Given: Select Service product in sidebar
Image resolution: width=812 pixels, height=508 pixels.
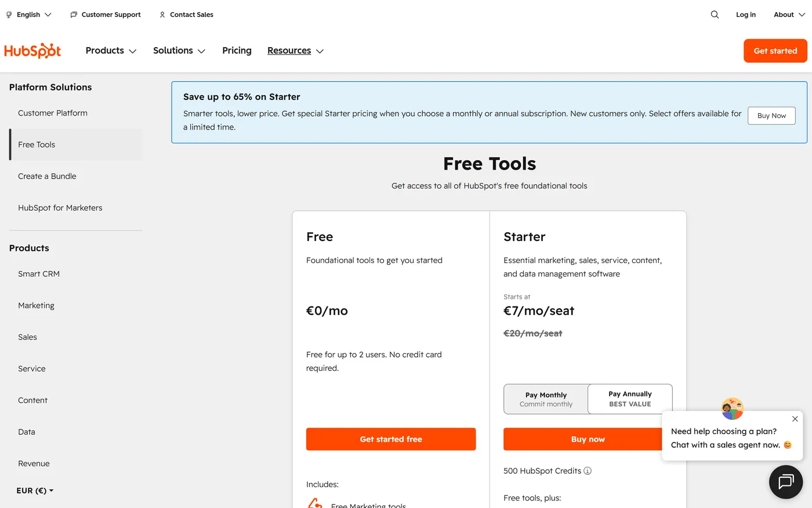Looking at the screenshot, I should click(x=75, y=369).
